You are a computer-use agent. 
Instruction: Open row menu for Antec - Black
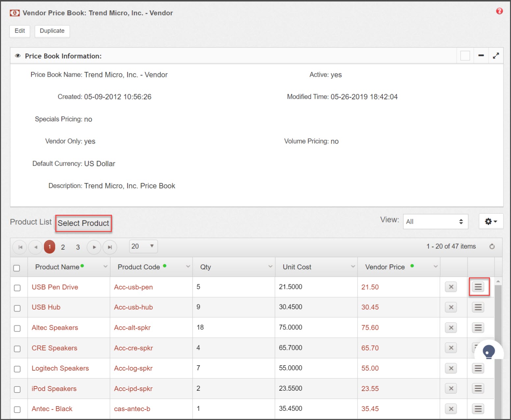click(x=478, y=409)
